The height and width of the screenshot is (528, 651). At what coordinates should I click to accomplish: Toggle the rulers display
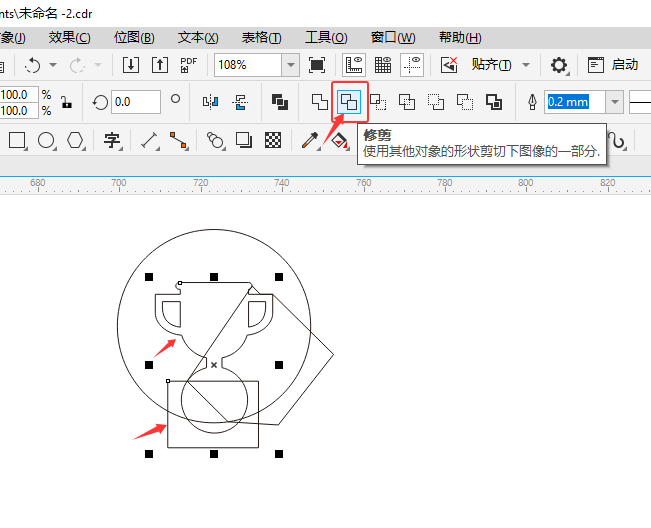(354, 65)
